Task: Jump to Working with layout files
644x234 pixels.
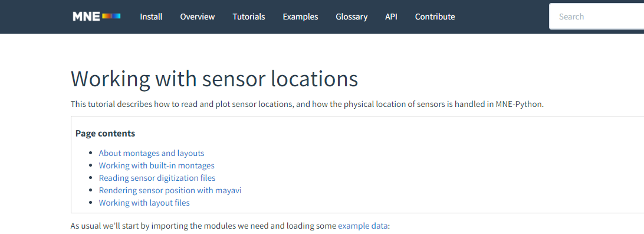Action: (144, 203)
